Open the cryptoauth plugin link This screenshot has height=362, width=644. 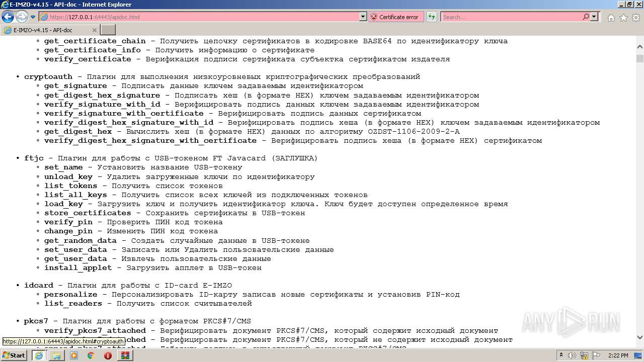coord(48,77)
